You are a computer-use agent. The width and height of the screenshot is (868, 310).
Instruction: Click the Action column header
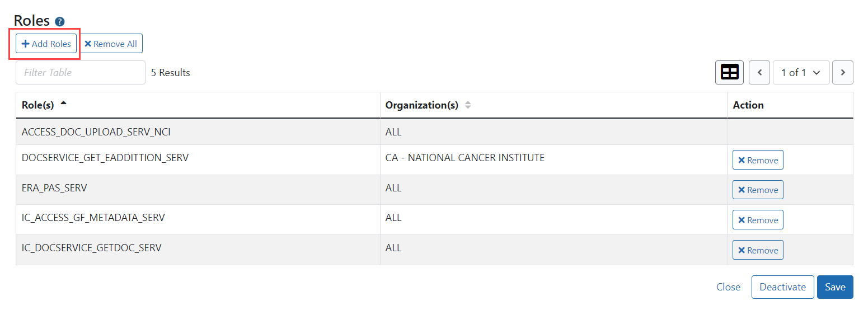click(x=748, y=105)
